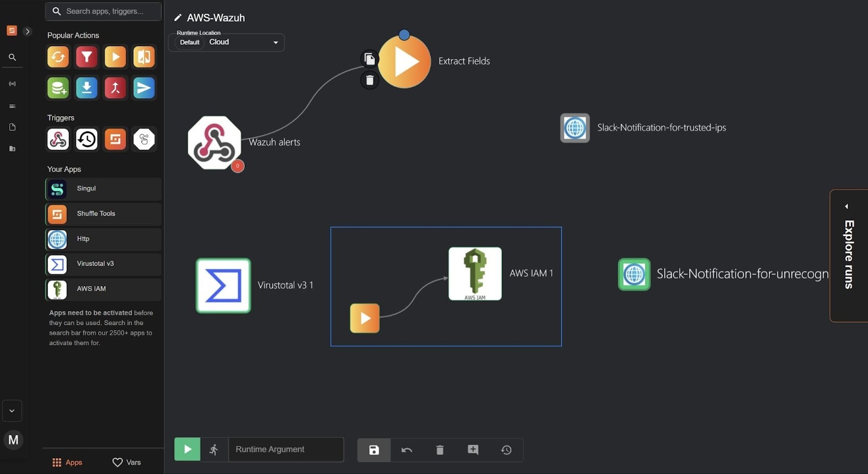
Task: Select the Extract Fields action node
Action: 404,62
